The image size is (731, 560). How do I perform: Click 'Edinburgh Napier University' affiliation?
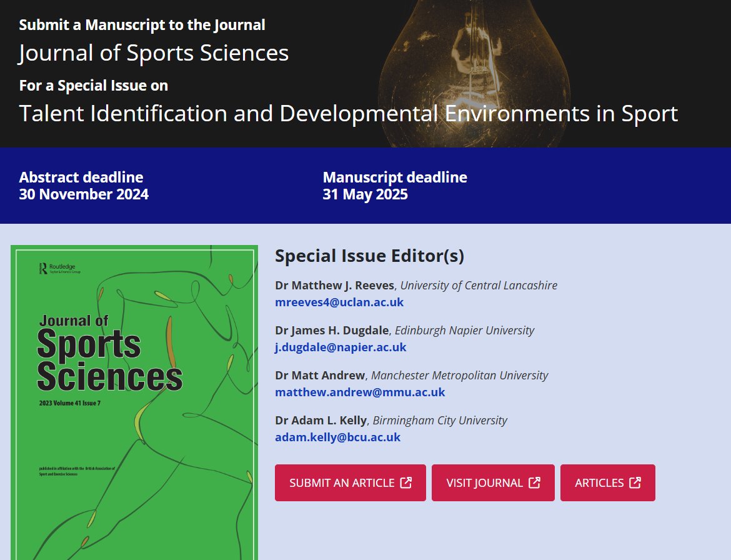click(464, 331)
